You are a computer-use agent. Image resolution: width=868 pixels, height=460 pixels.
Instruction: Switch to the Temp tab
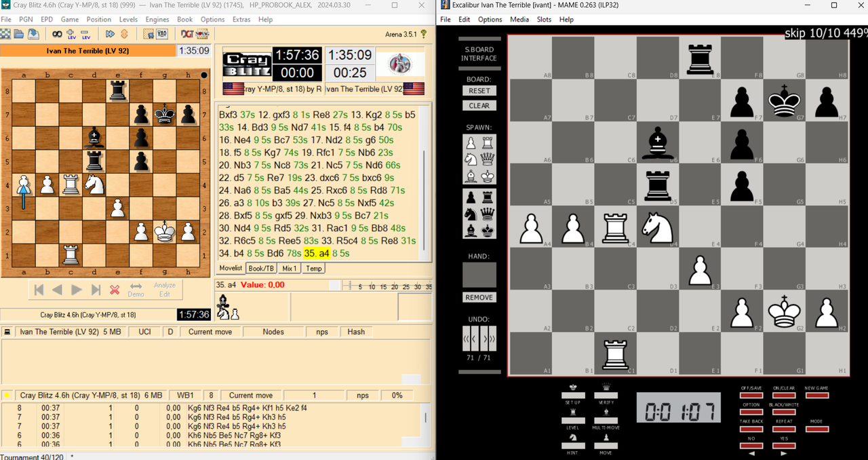pyautogui.click(x=314, y=268)
